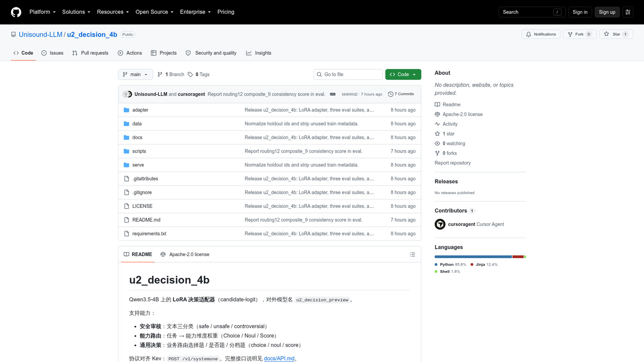This screenshot has height=362, width=644.
Task: Open the Unisound-LLM owner link
Action: (x=40, y=34)
